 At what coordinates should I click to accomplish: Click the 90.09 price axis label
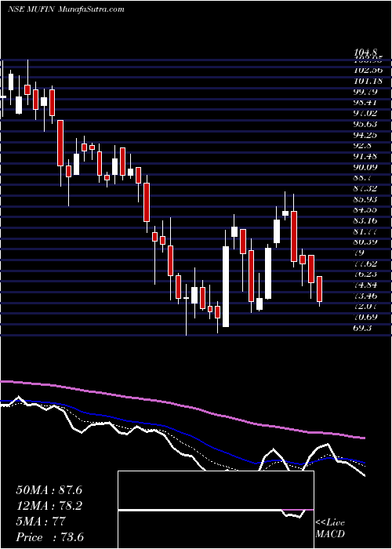[x=366, y=167]
